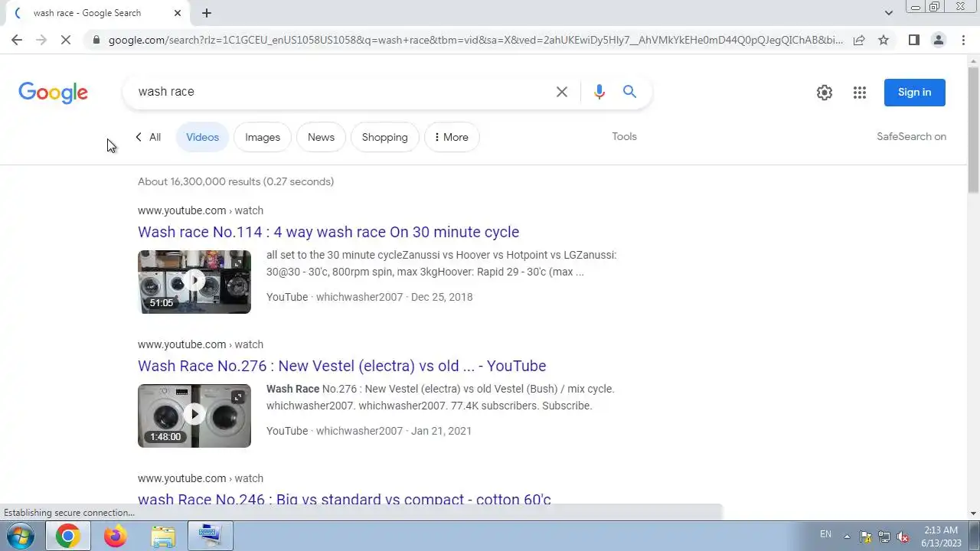Screen dimensions: 980x551
Task: Launch Firefox from taskbar
Action: point(115,536)
